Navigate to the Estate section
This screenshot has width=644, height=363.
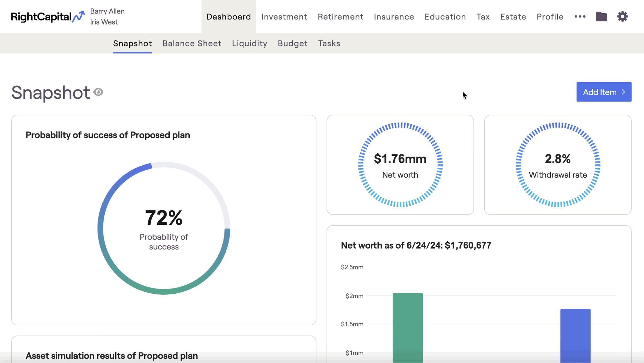[x=513, y=17]
